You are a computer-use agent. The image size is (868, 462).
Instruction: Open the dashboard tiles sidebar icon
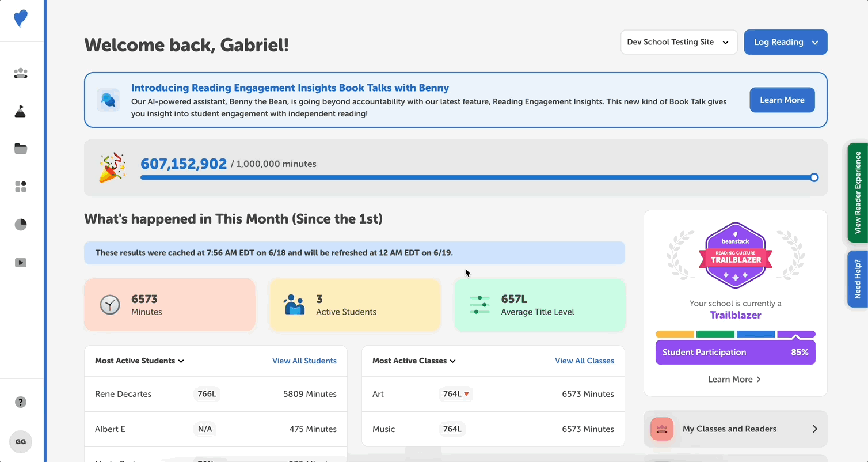point(21,187)
